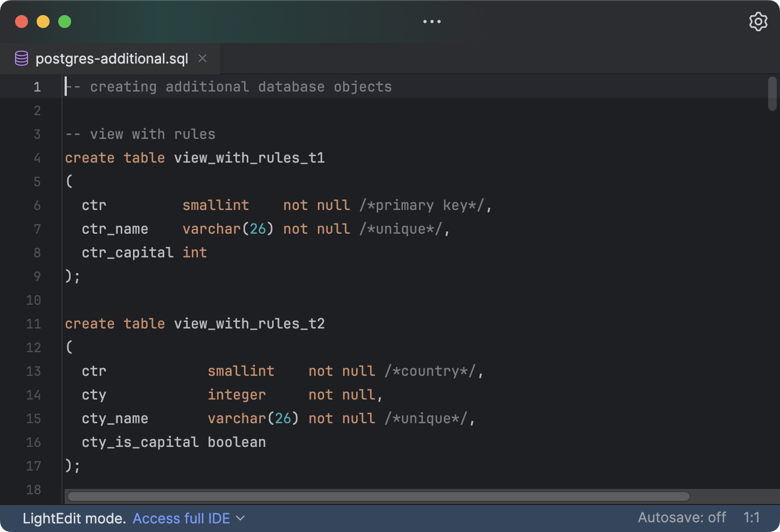Click line number 17 in the gutter
Screen dimensions: 780x532
[33, 466]
